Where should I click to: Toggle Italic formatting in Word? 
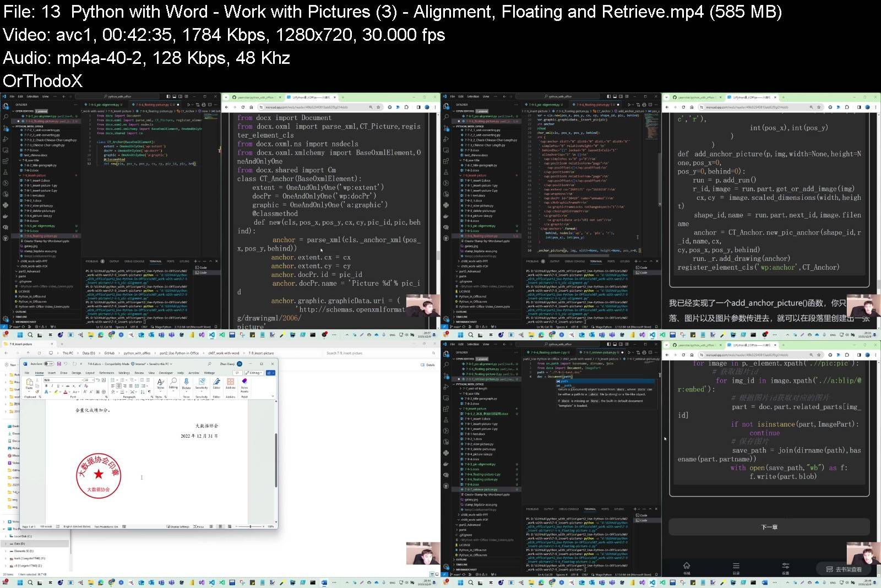coord(52,385)
